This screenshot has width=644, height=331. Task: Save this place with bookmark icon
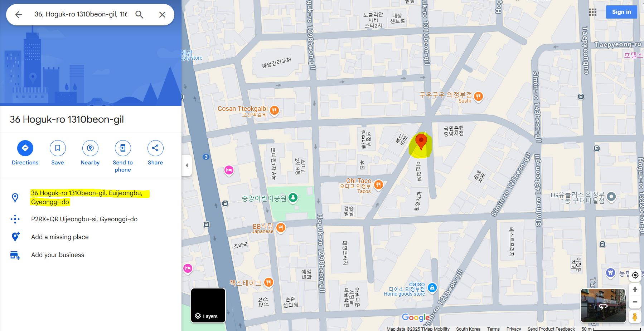58,153
